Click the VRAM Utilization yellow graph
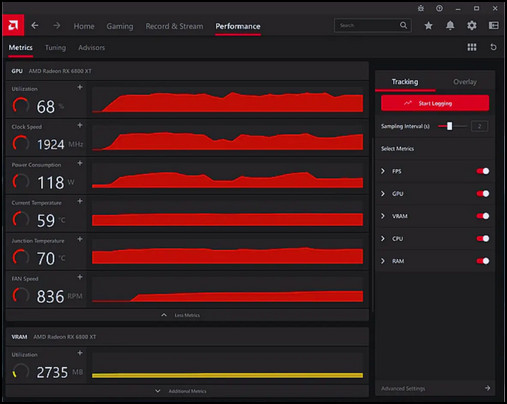The height and width of the screenshot is (404, 507). [x=227, y=365]
